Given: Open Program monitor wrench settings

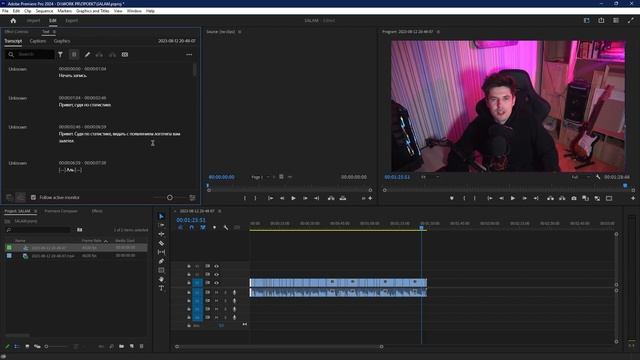Looking at the screenshot, I should coord(598,177).
